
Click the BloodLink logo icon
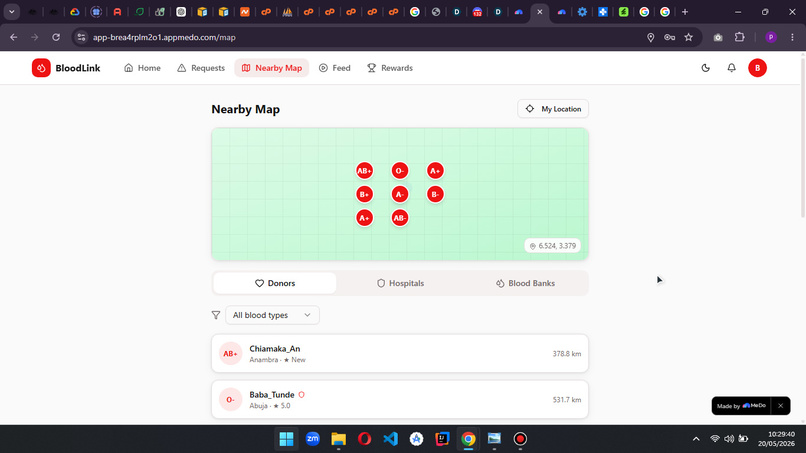41,68
